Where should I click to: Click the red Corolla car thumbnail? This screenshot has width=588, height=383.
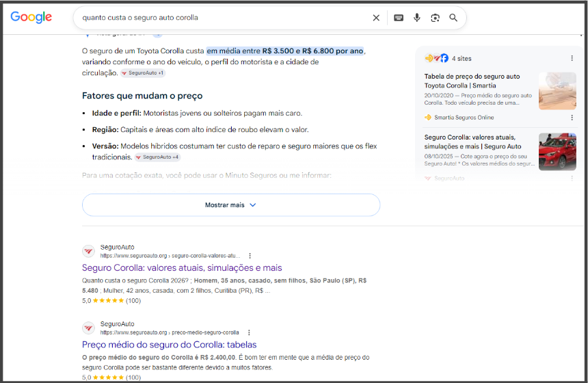tap(557, 152)
